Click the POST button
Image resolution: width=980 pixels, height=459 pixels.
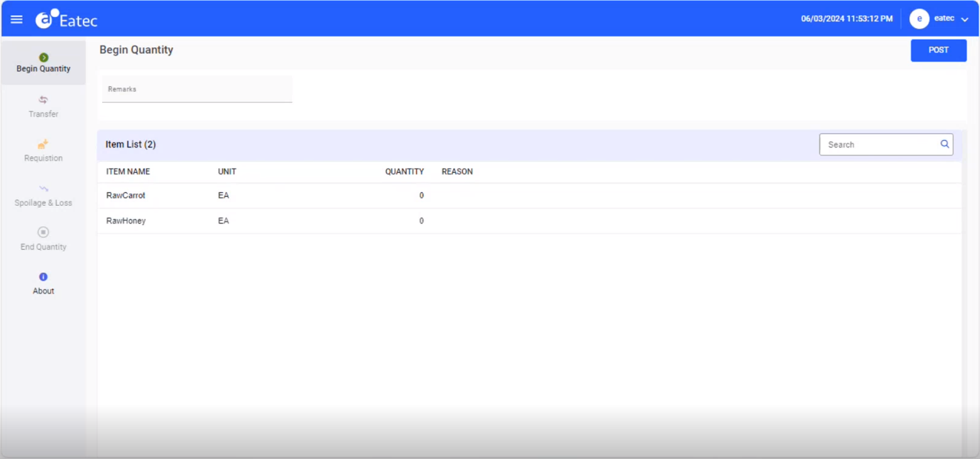(x=938, y=50)
